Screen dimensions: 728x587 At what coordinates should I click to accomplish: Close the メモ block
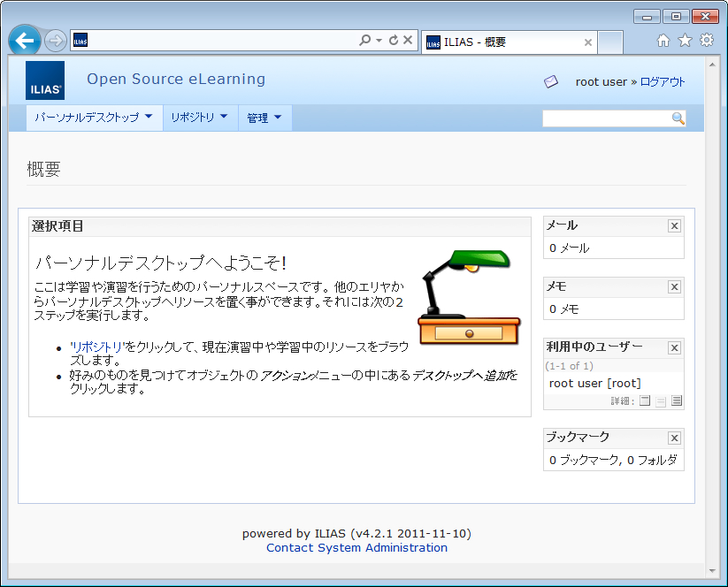pos(674,287)
